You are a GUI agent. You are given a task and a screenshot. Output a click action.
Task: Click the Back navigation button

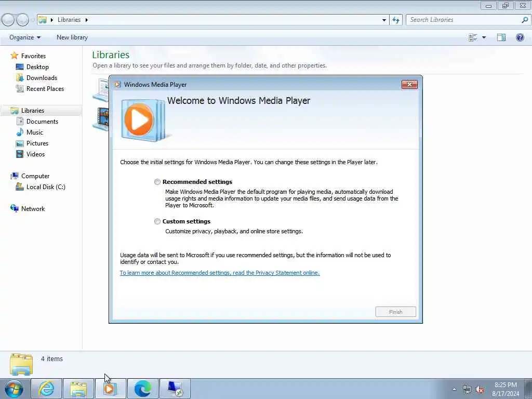point(8,20)
